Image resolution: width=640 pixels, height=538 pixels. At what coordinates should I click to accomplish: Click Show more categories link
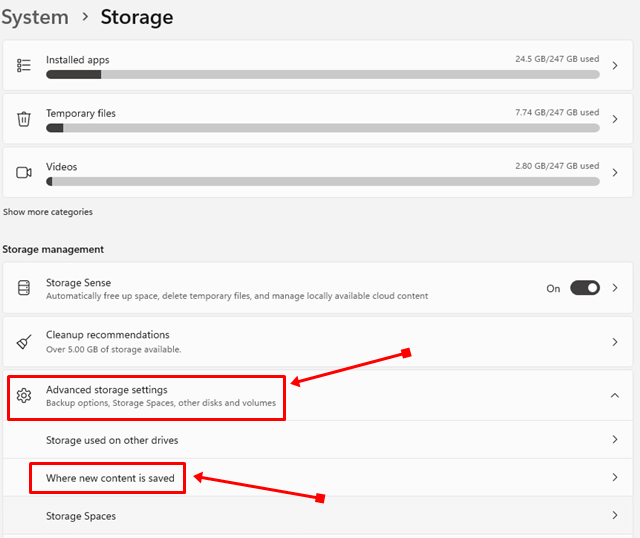[48, 212]
